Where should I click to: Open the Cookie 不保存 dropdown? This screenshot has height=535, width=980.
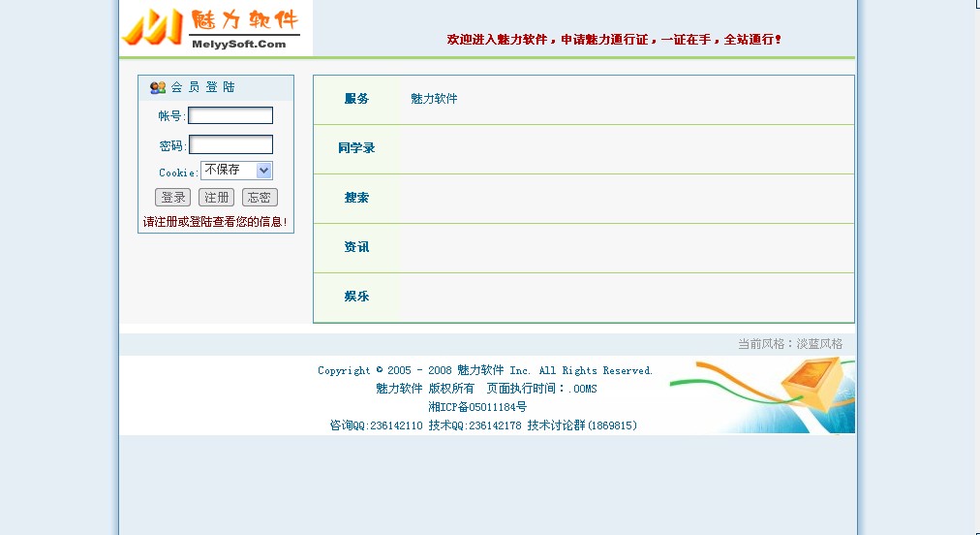tap(236, 171)
